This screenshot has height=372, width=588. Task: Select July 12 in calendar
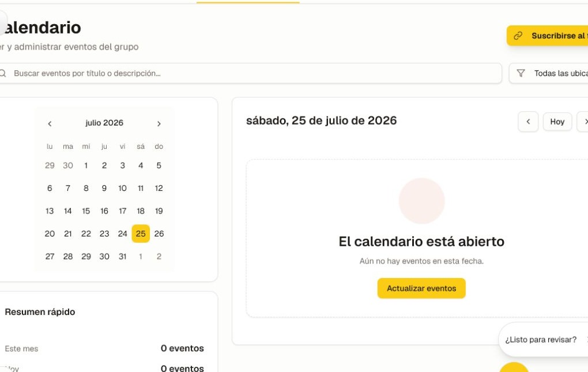pos(159,188)
